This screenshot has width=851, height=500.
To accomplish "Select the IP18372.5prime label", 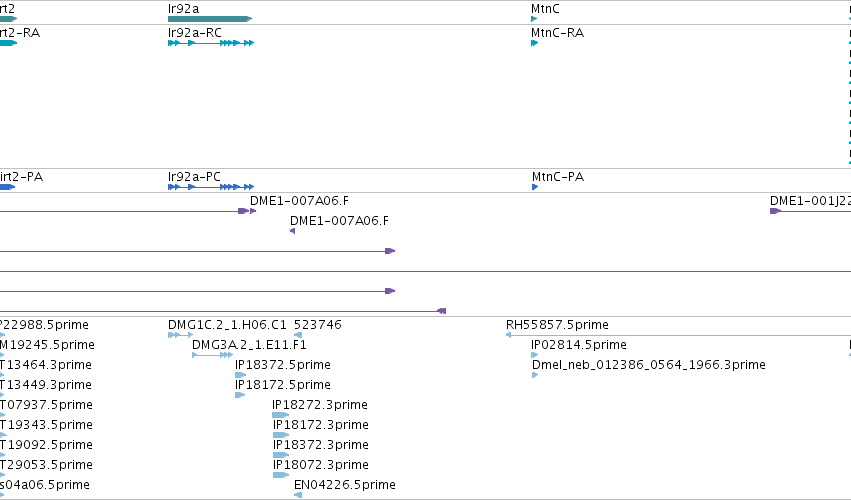I will [283, 365].
